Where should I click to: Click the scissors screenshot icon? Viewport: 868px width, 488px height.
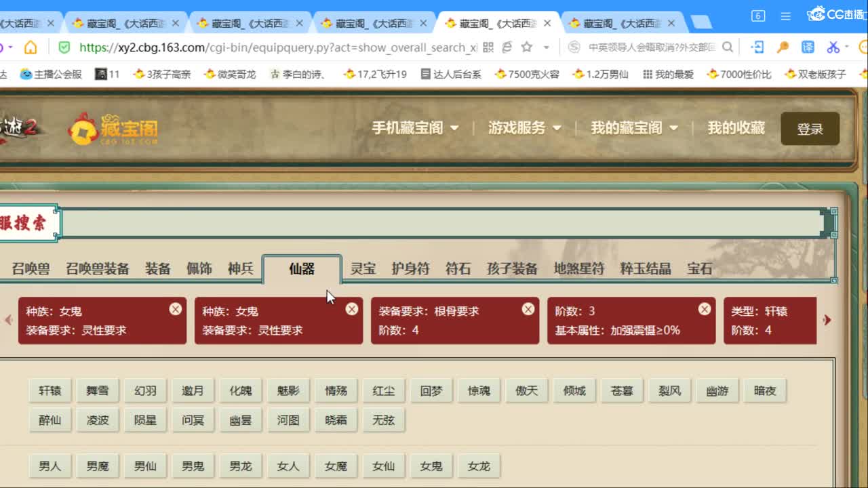pyautogui.click(x=833, y=47)
